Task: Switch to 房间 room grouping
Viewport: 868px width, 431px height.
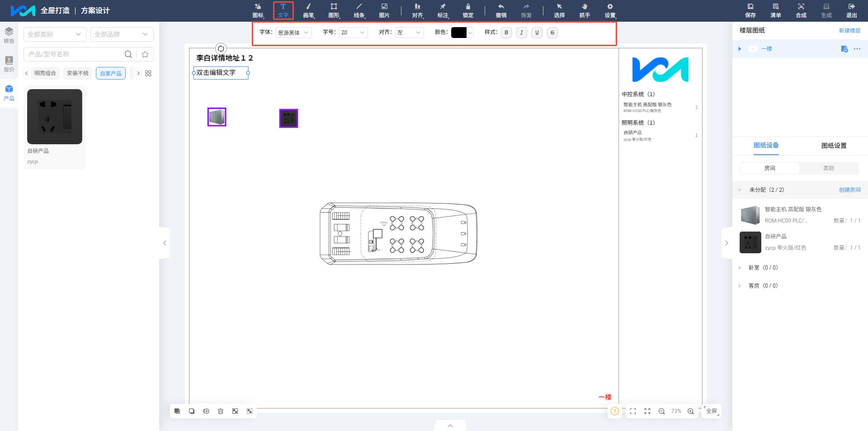Action: [770, 168]
